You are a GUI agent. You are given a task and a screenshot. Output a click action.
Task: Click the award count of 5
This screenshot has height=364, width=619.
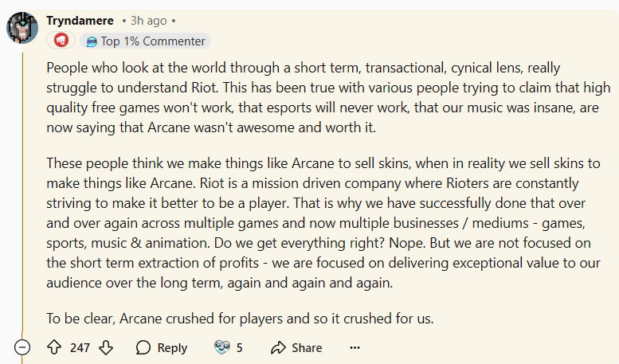pos(239,348)
